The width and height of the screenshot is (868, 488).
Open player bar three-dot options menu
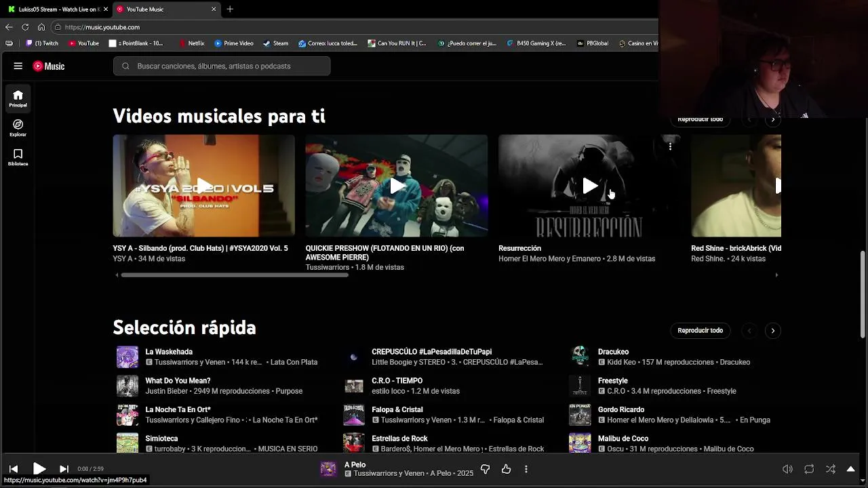526,469
